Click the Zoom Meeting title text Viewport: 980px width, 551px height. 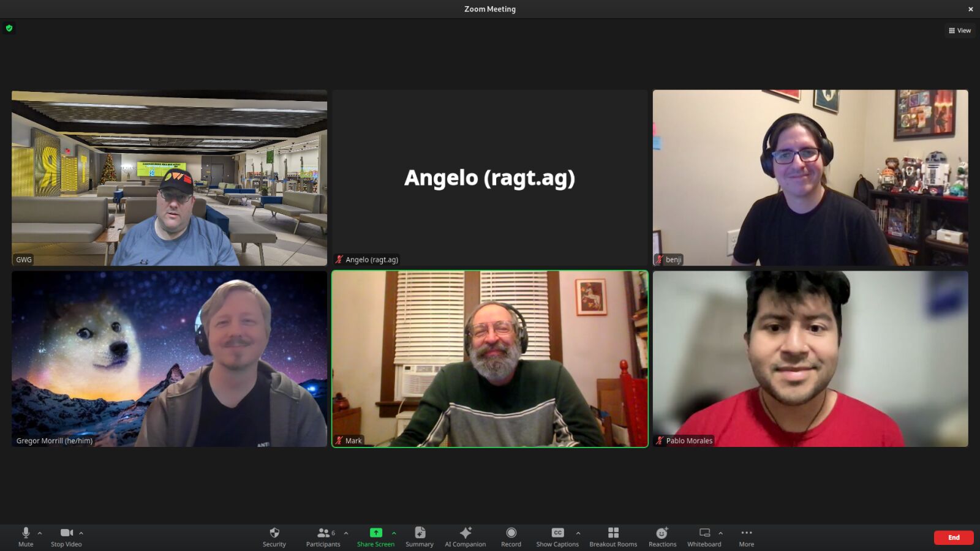490,9
